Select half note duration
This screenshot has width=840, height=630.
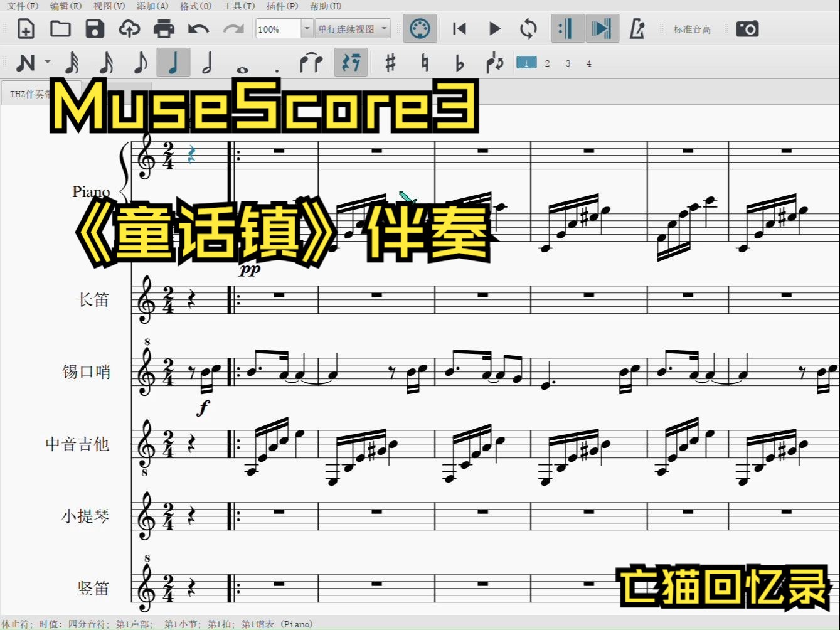click(208, 63)
